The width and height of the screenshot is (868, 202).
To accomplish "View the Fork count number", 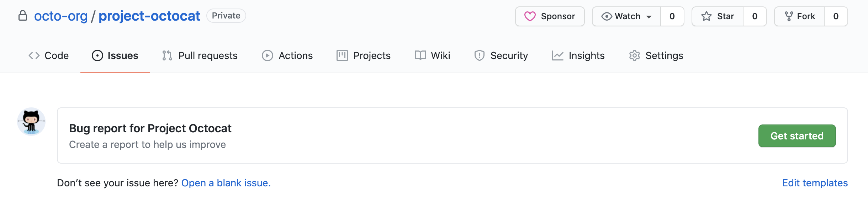I will tap(836, 16).
